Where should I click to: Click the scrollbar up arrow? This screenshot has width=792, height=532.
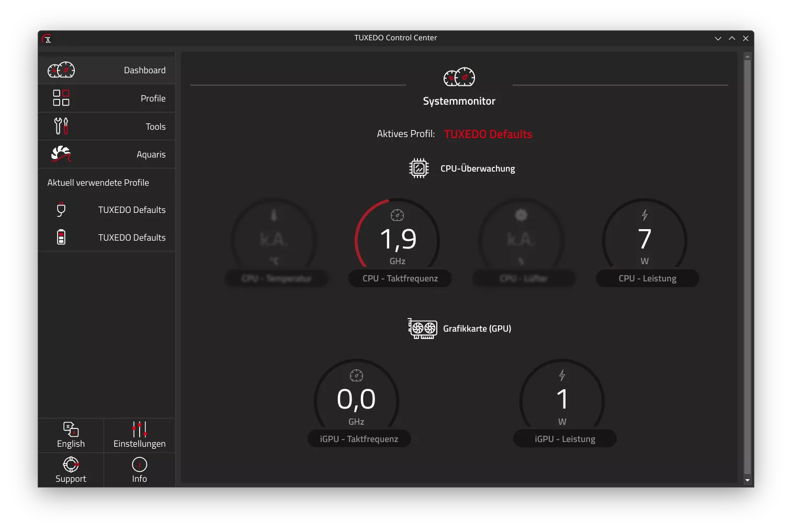[747, 56]
